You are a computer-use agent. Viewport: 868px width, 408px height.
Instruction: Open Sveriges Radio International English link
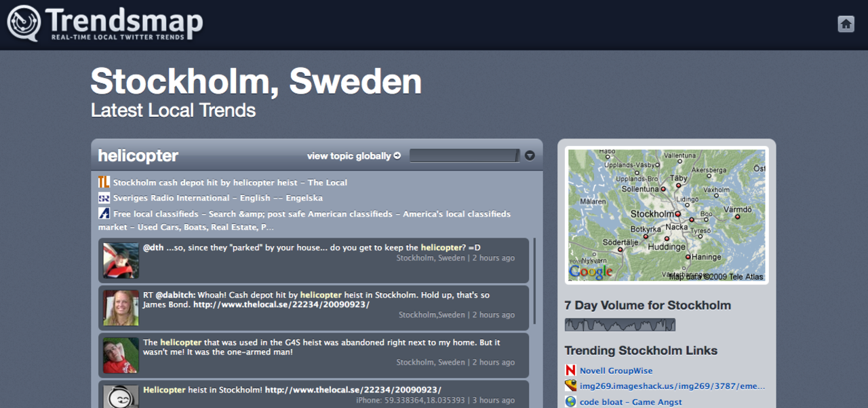(218, 198)
